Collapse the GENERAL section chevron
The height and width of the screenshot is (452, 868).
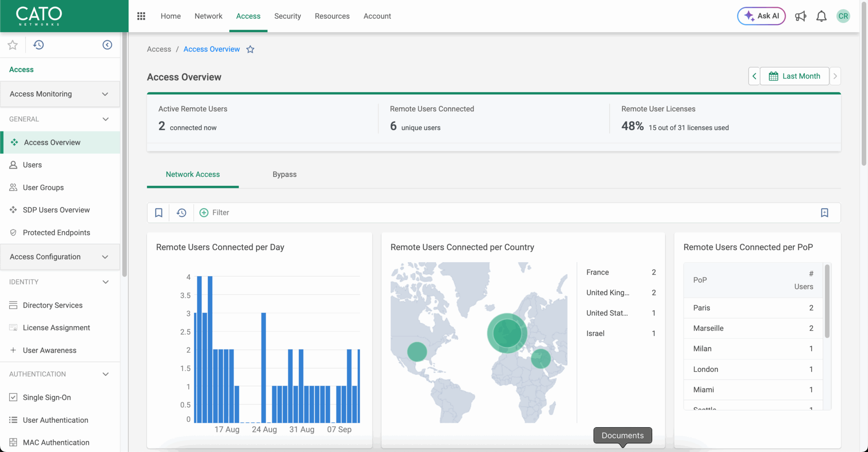pyautogui.click(x=106, y=119)
